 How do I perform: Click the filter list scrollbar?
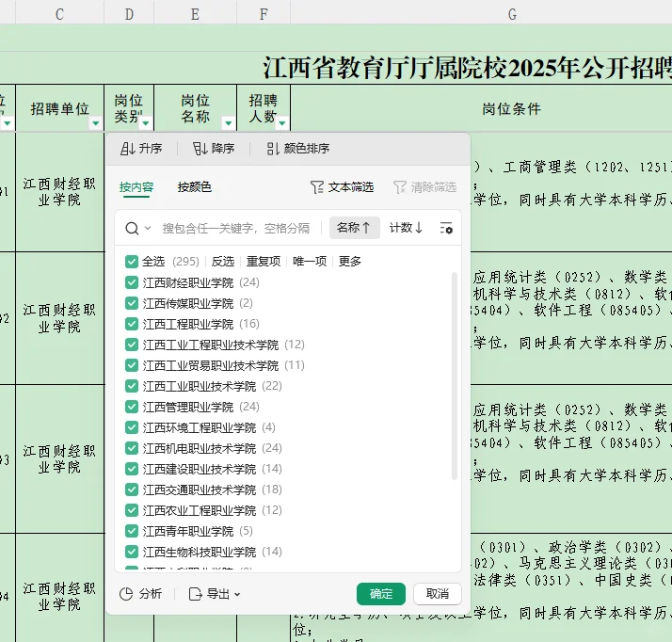(455, 376)
